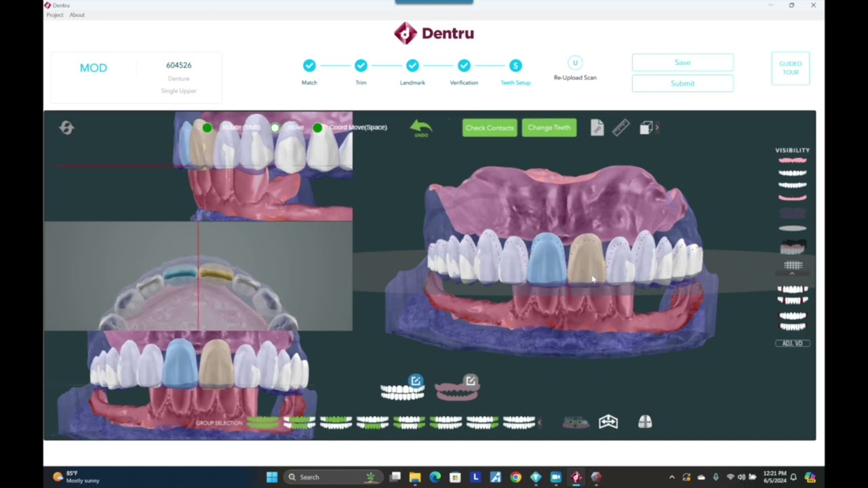Image resolution: width=868 pixels, height=488 pixels.
Task: Start the Guided Tour
Action: pyautogui.click(x=790, y=68)
